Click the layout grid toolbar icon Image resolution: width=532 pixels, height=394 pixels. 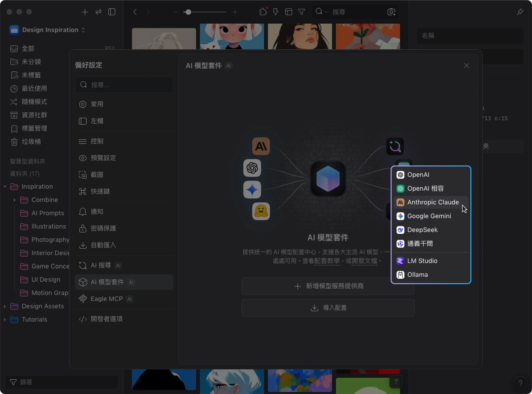coord(289,12)
